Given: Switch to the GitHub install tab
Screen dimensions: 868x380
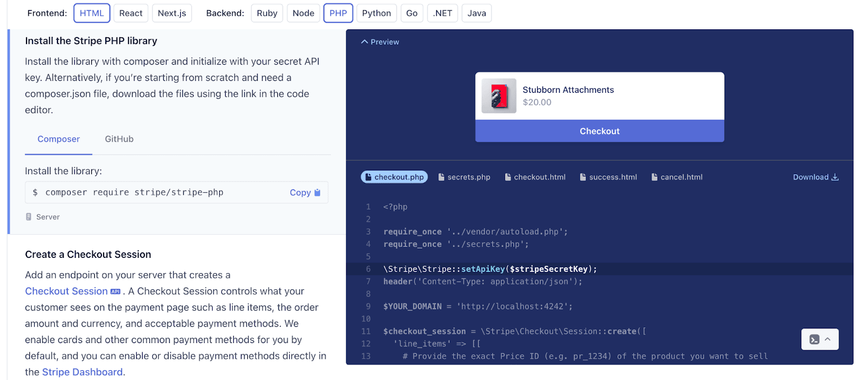Looking at the screenshot, I should coord(119,139).
